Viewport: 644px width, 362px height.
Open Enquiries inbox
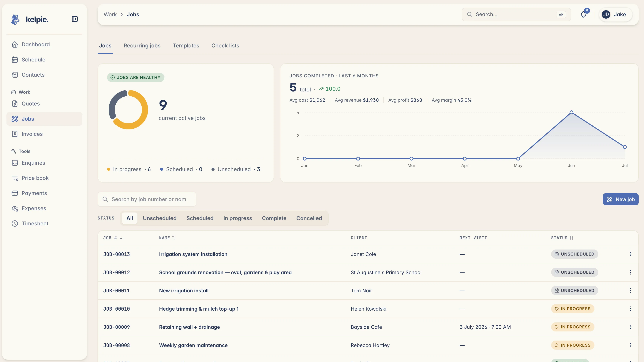tap(44, 163)
